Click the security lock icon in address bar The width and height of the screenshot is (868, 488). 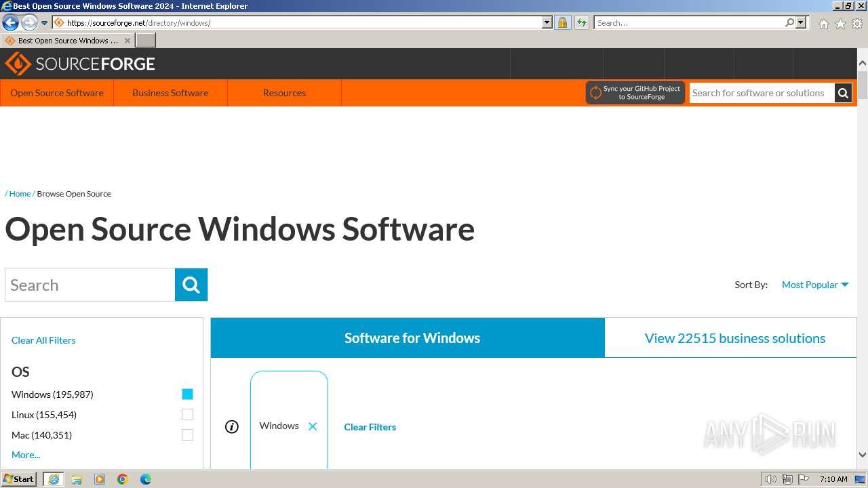(562, 22)
